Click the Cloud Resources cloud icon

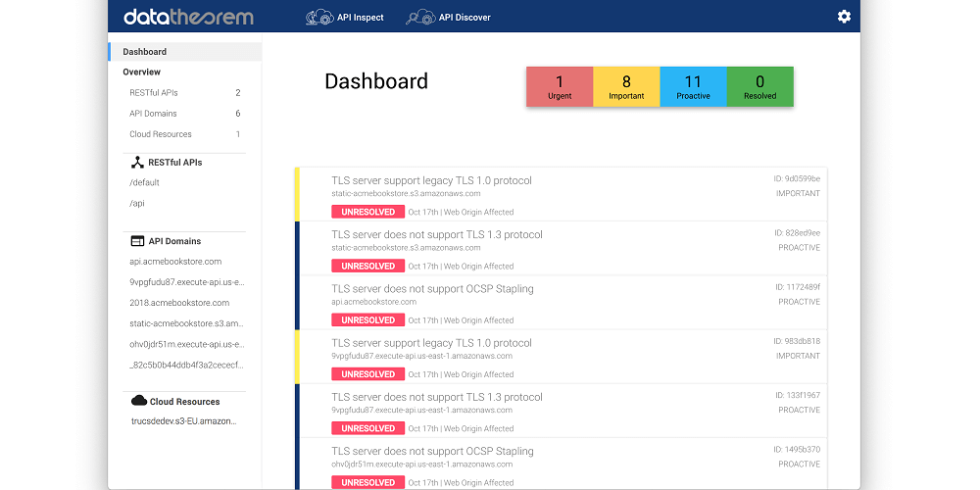pyautogui.click(x=138, y=401)
